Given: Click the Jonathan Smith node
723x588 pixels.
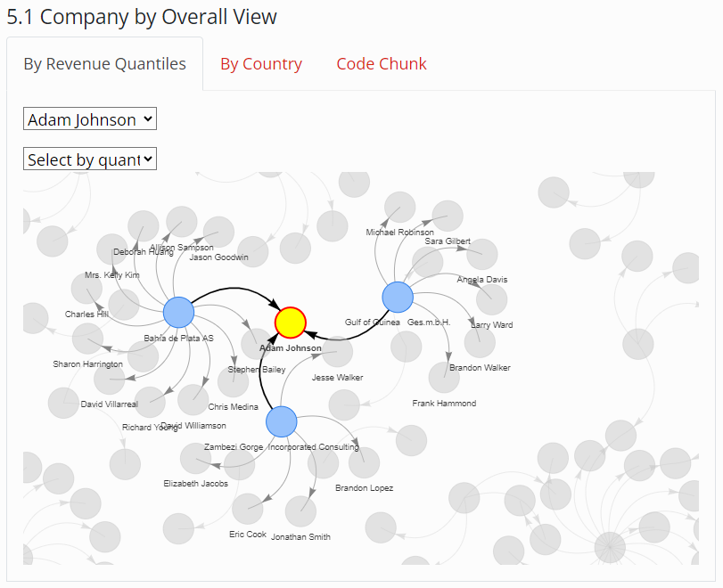Looking at the screenshot, I should pos(300,510).
